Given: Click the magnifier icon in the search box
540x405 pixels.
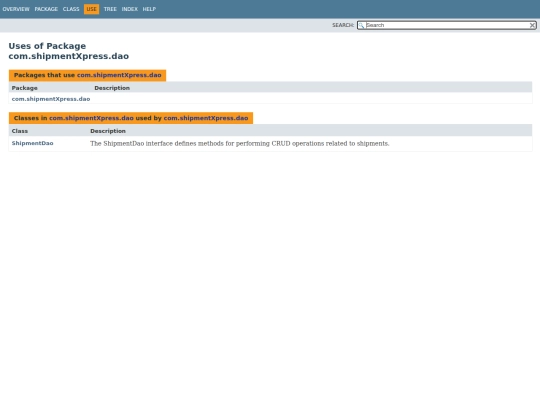Looking at the screenshot, I should (x=361, y=25).
